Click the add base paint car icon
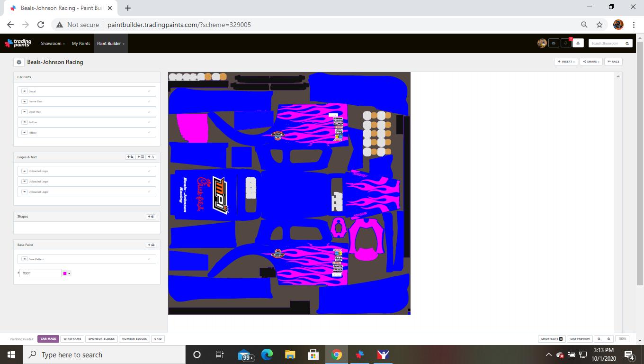Image resolution: width=644 pixels, height=364 pixels. pos(151,245)
